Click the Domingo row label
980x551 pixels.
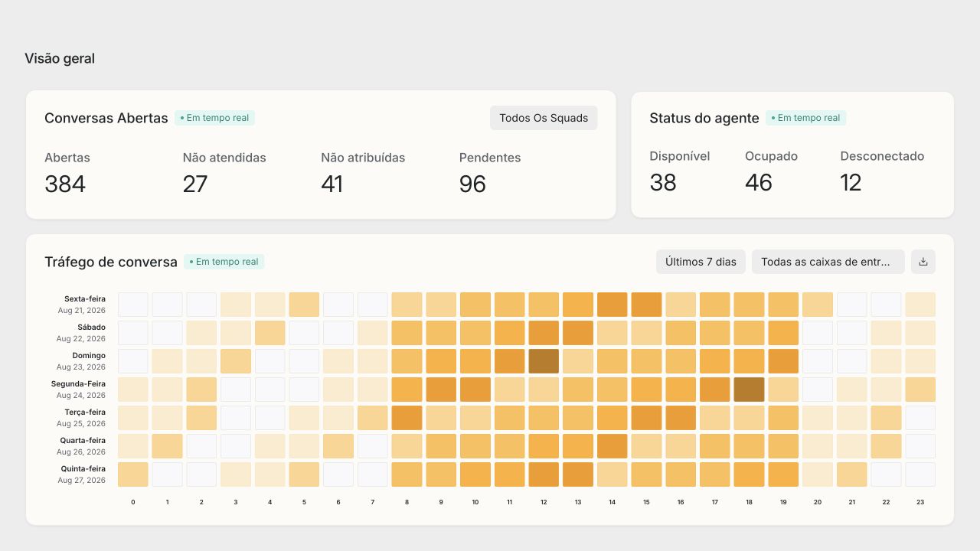tap(89, 356)
